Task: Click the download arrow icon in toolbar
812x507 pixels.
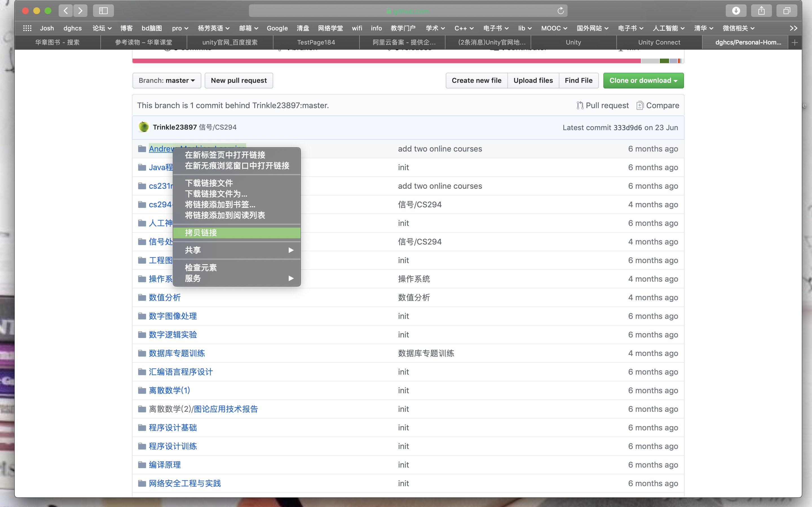Action: pyautogui.click(x=736, y=11)
